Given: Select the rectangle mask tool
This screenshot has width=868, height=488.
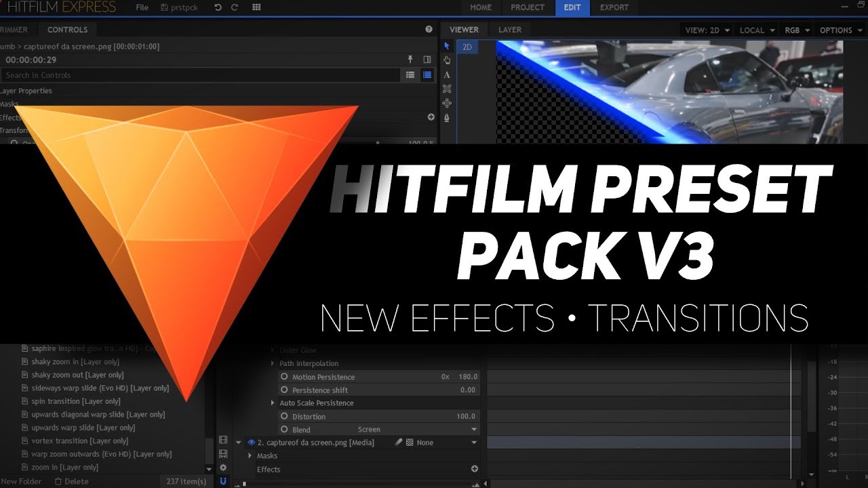Looking at the screenshot, I should [447, 89].
